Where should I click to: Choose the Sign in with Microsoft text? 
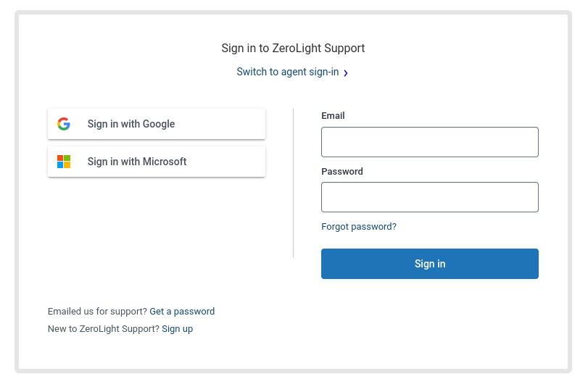coord(137,162)
